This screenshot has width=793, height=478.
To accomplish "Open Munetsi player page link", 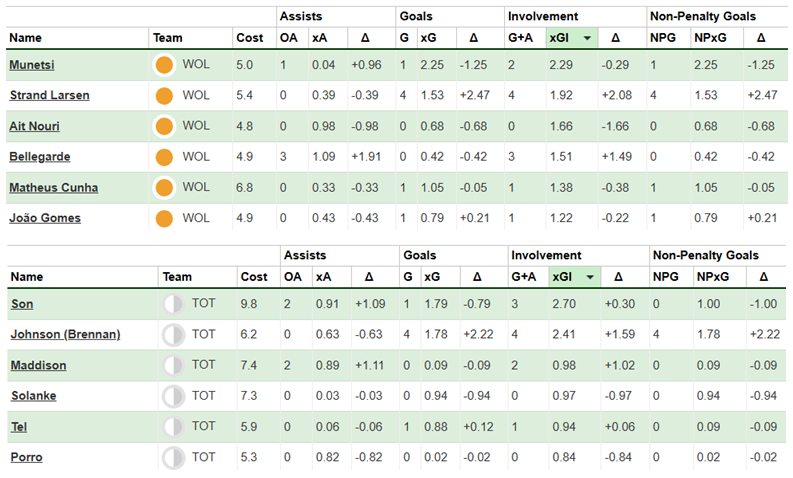I will 33,66.
